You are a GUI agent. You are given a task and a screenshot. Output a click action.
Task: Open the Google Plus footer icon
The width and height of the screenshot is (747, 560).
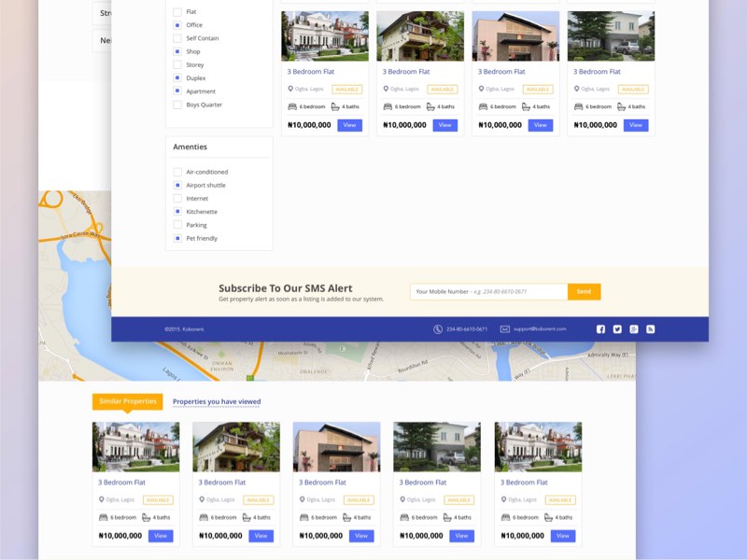(x=634, y=329)
